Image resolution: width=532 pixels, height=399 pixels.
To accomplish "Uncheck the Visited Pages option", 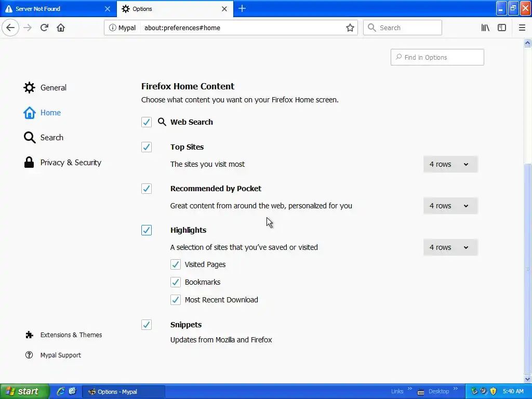I will pyautogui.click(x=176, y=264).
